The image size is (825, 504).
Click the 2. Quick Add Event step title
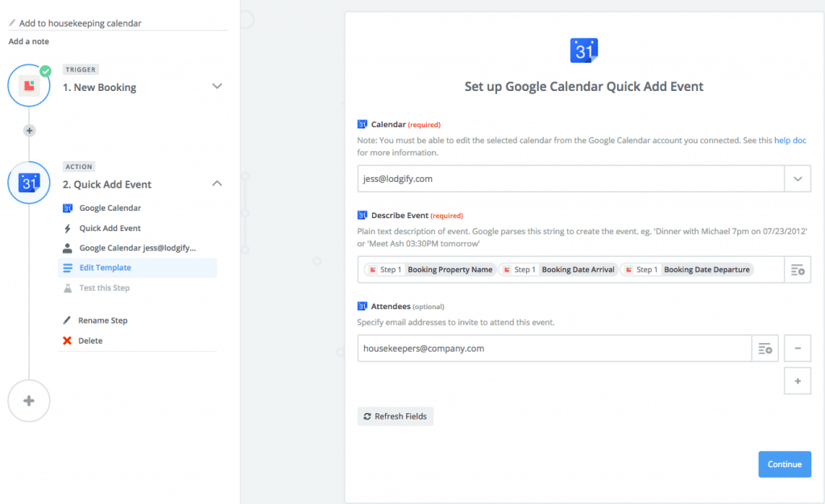coord(107,184)
